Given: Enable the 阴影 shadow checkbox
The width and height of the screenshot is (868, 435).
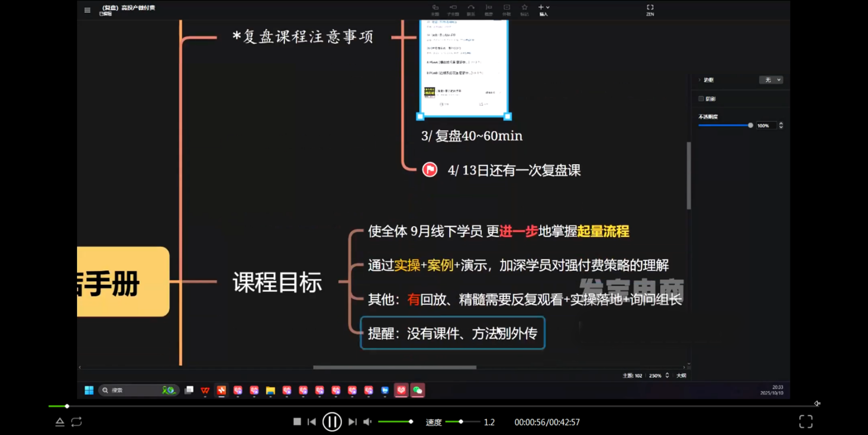Looking at the screenshot, I should (x=701, y=99).
